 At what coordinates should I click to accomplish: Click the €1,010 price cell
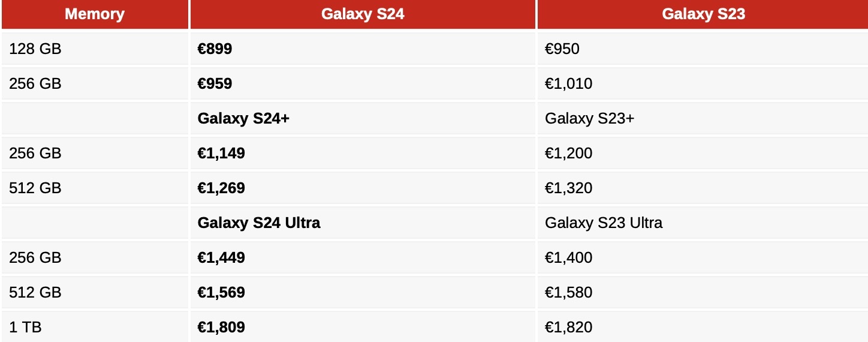click(x=568, y=83)
